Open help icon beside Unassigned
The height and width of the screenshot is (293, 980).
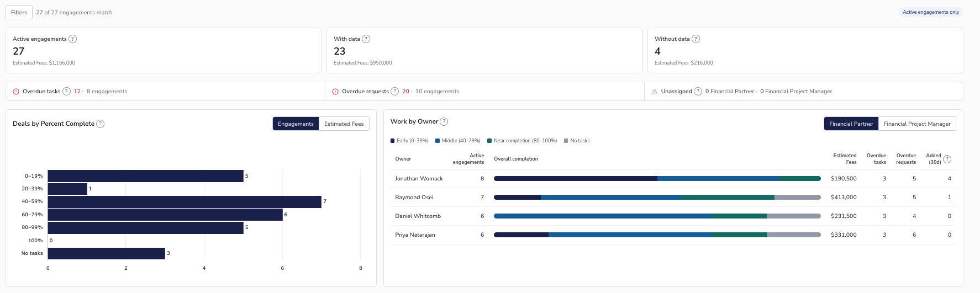[698, 92]
